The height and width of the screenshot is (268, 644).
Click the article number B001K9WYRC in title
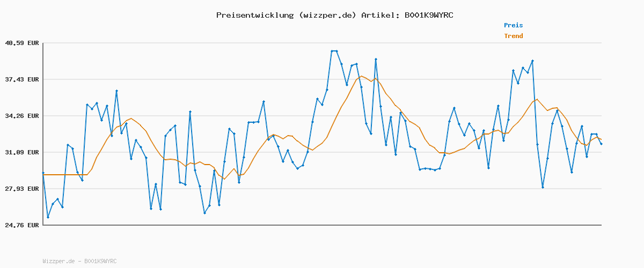click(429, 15)
